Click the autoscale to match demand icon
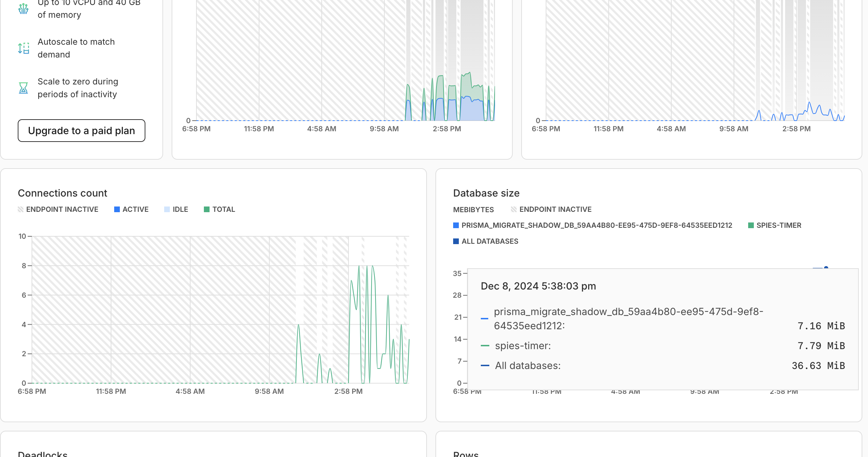 click(23, 48)
